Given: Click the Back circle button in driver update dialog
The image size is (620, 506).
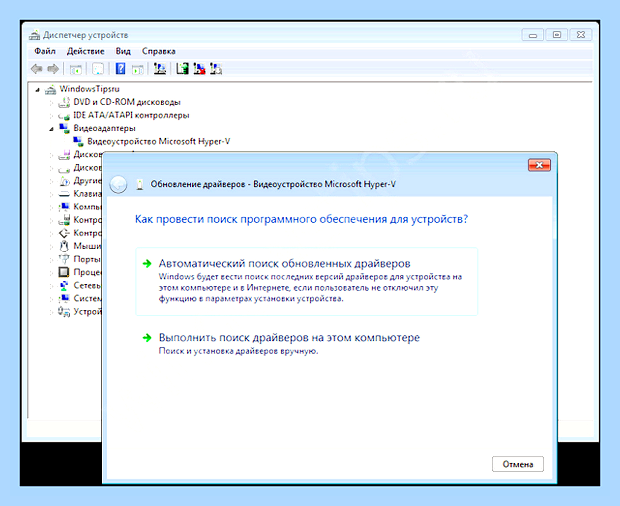Looking at the screenshot, I should click(x=118, y=184).
